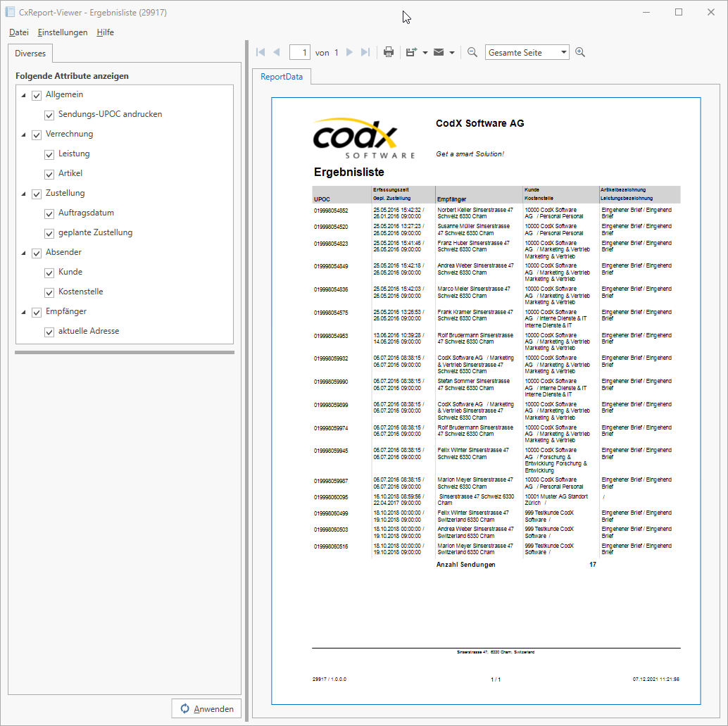Collapse the Verrechnung tree node
This screenshot has width=728, height=726.
(23, 134)
